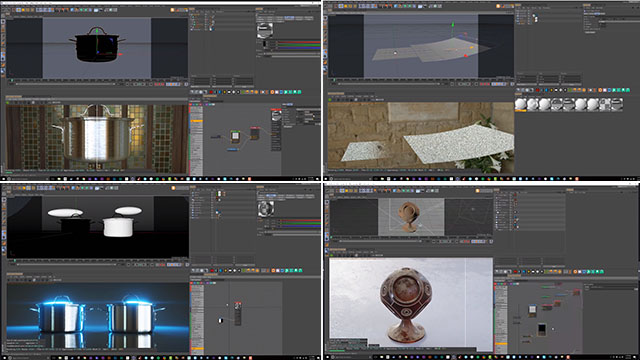Click the orange circular Octane icon under granite object list
Viewport: 640px width, 360px height.
(x=600, y=90)
